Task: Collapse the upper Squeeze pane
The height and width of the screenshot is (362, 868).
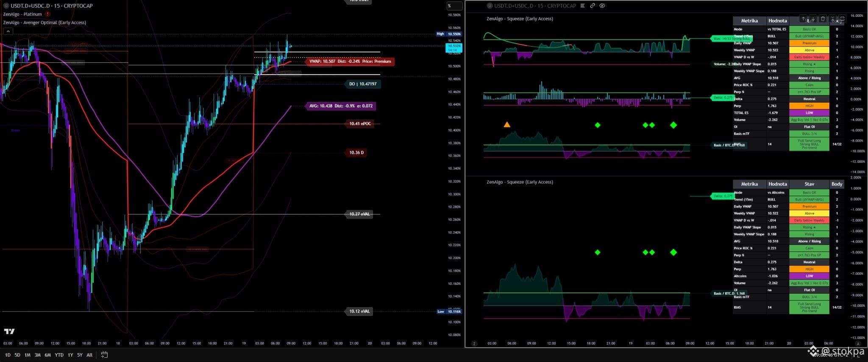Action: click(x=833, y=19)
